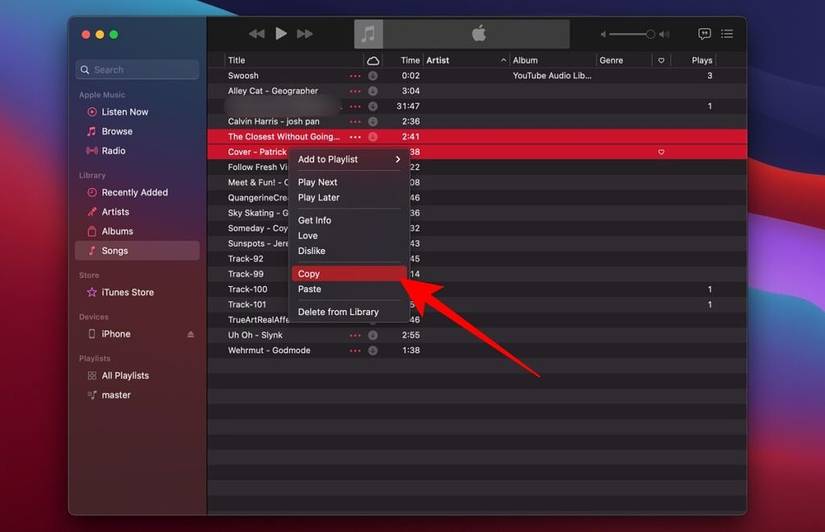
Task: Sort by the Artist column header
Action: tap(466, 61)
